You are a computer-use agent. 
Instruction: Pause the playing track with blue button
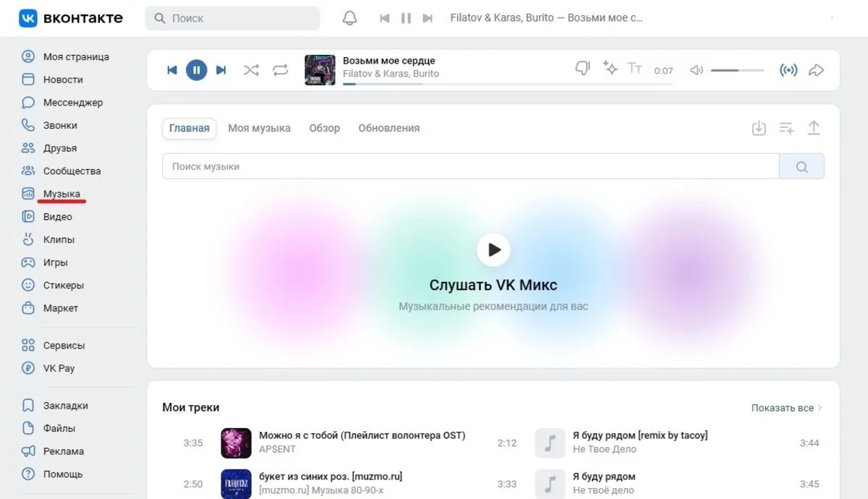[196, 70]
